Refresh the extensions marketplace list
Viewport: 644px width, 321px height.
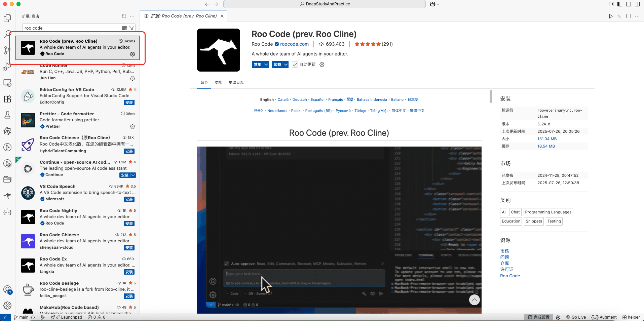coord(124,16)
